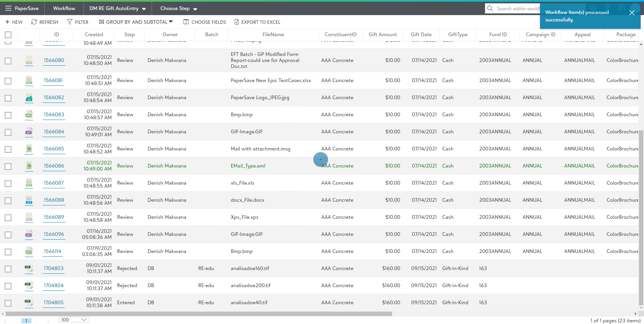Click the Filter funnel icon
Screen dimensions: 644x324
[x=70, y=22]
